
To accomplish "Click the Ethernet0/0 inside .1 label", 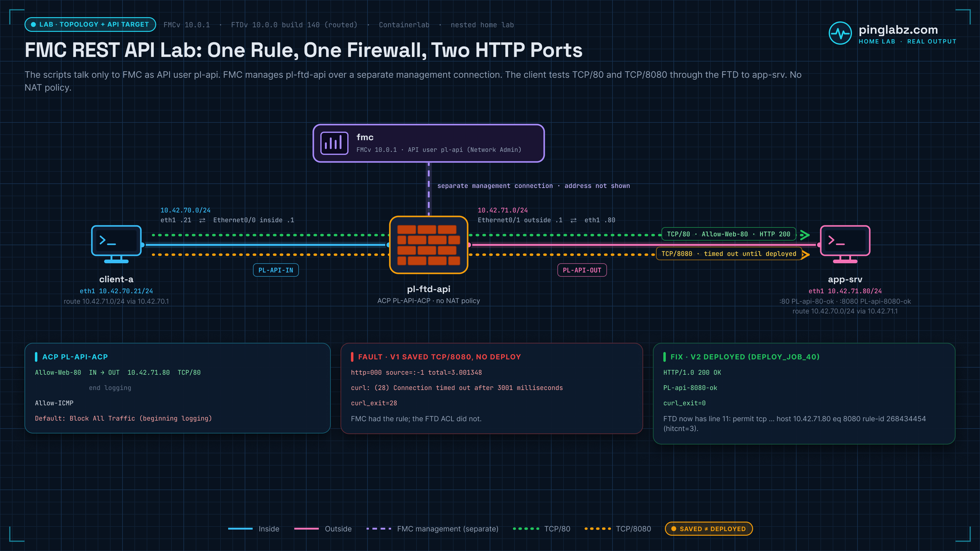I will tap(253, 220).
